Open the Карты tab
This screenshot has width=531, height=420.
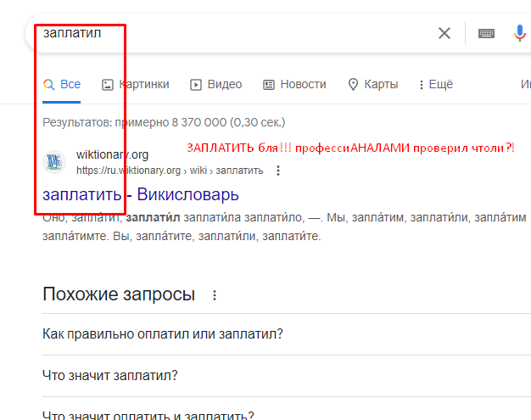tap(373, 84)
